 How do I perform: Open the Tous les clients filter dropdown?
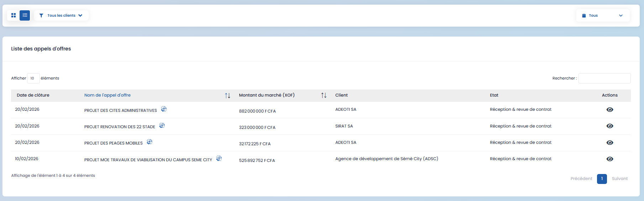pos(61,16)
